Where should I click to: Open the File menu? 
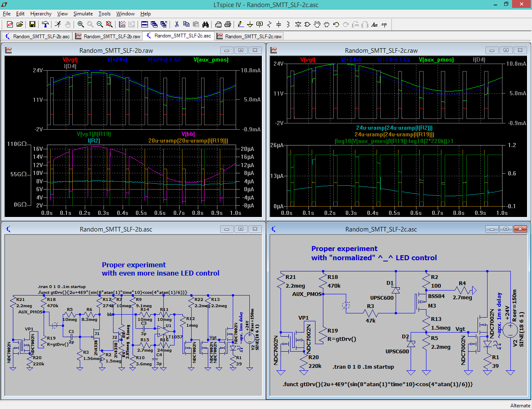[x=7, y=14]
